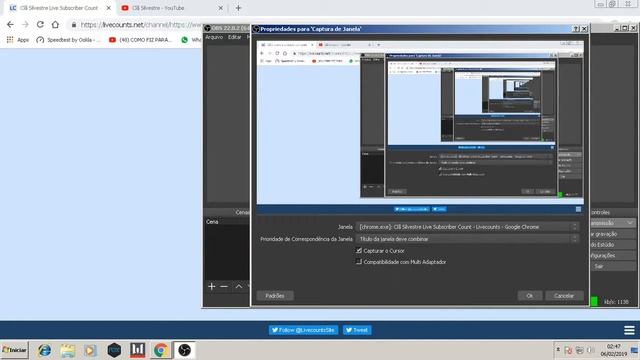Open the Arquivo menu in OBS
This screenshot has width=640, height=360.
(214, 37)
